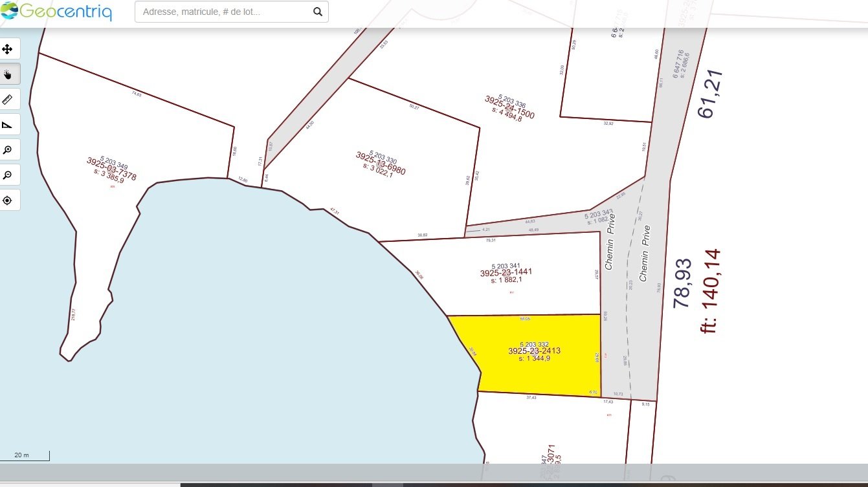The image size is (868, 487).
Task: Click lot number 5 203 341
Action: tap(506, 266)
